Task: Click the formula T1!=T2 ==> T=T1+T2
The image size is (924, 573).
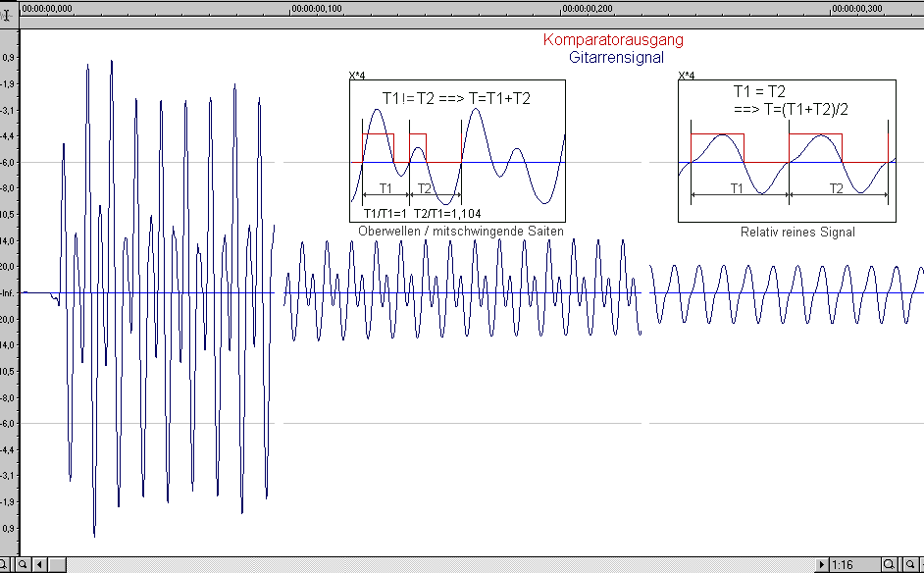Action: (456, 98)
